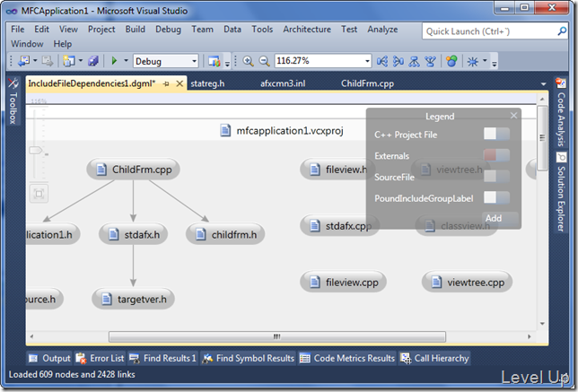Click the zoom-to-fit icon below zoom slider
The width and height of the screenshot is (578, 392).
point(39,194)
